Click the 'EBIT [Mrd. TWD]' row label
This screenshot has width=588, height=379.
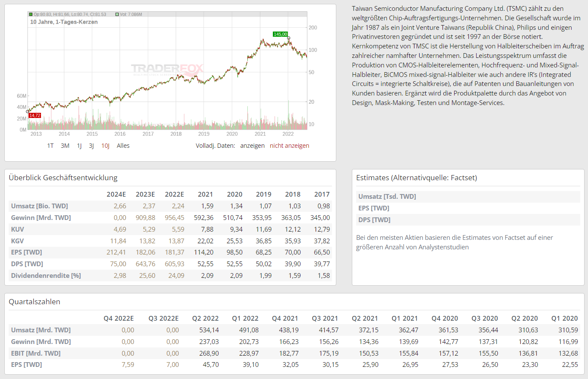tap(36, 353)
